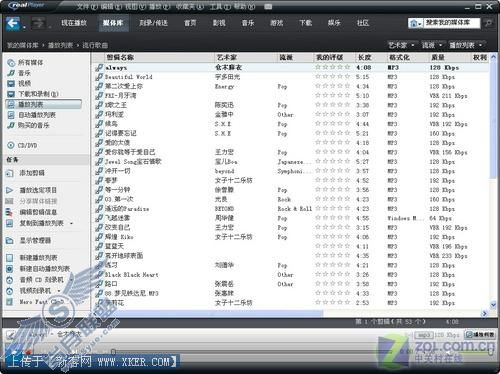Open the 播放 menu

click(159, 6)
